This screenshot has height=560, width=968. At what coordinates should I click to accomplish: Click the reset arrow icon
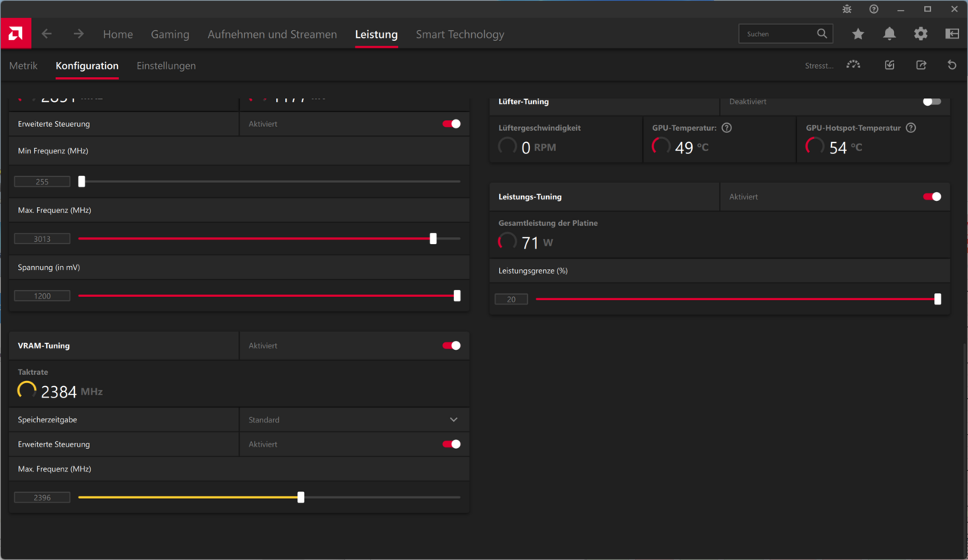pos(952,65)
